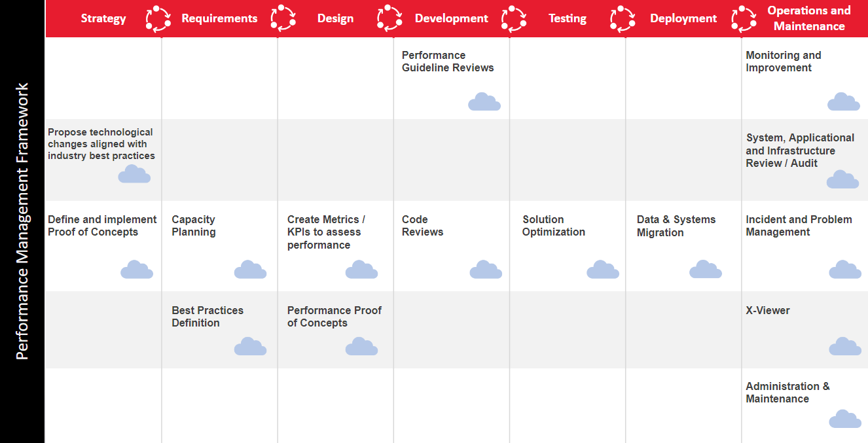Click Create Metrics / KPIs to assess performance

(x=326, y=232)
